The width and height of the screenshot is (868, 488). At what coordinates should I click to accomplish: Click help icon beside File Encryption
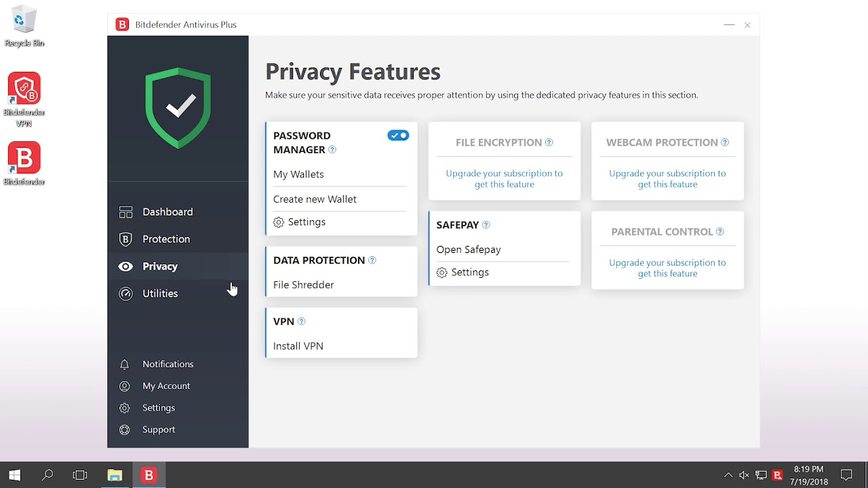point(549,142)
